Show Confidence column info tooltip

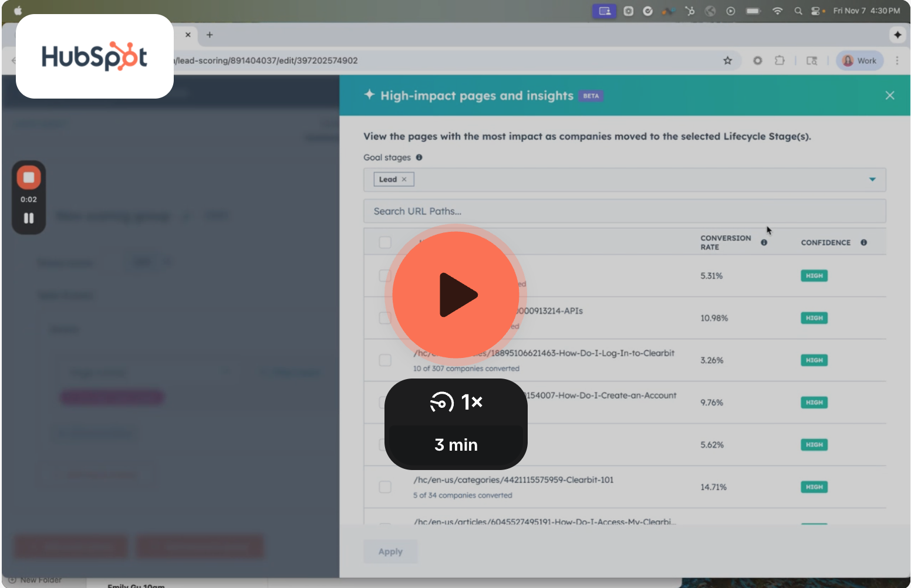[863, 242]
